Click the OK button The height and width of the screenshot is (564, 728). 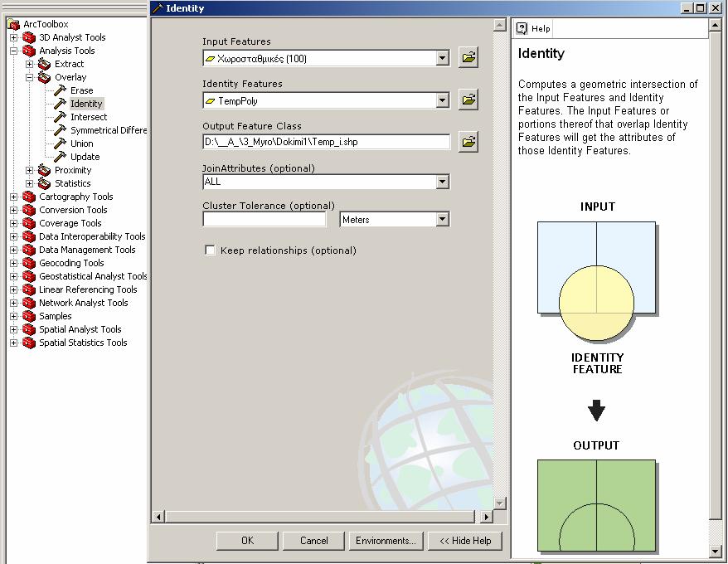247,541
